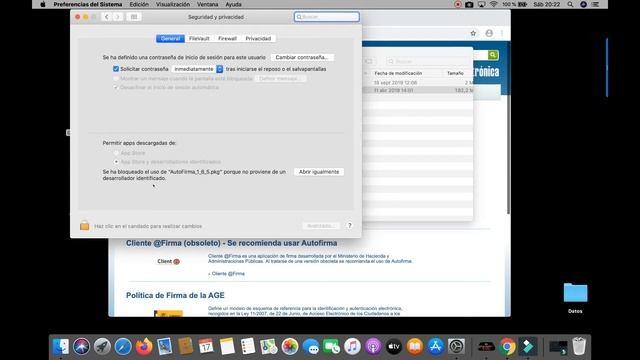Toggle Solicitar contraseña checkbox

(x=116, y=69)
